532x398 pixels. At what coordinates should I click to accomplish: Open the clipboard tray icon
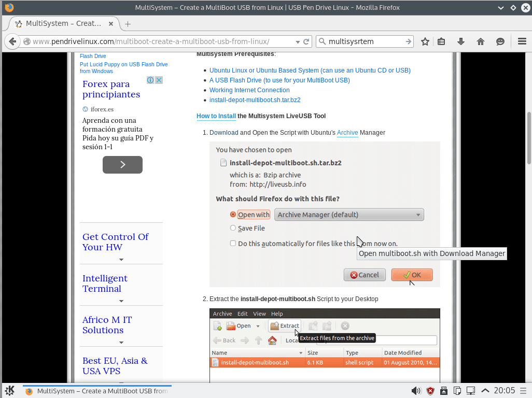[x=457, y=391]
